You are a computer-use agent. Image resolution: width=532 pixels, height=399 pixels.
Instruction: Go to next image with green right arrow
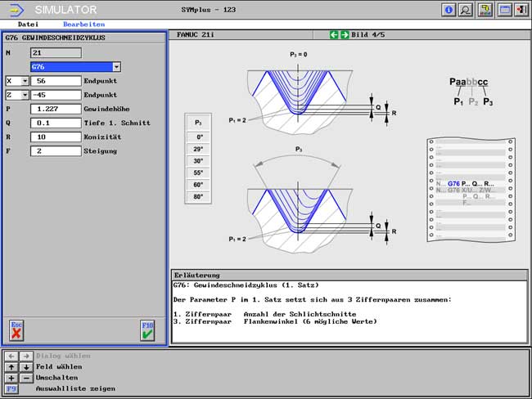(345, 35)
